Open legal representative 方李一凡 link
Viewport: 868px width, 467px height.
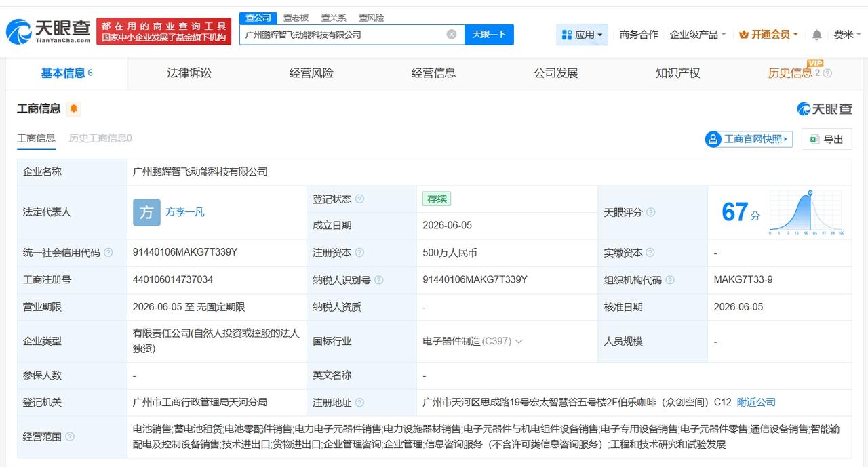(185, 212)
